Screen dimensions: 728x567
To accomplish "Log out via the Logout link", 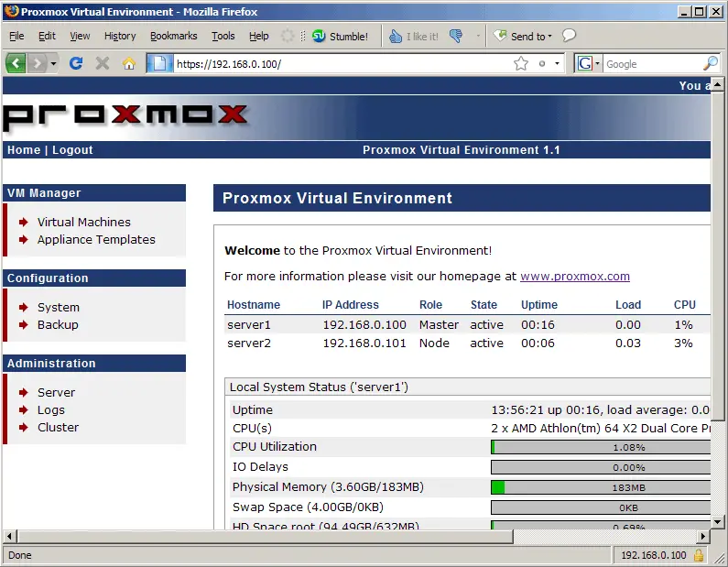I will pos(72,150).
